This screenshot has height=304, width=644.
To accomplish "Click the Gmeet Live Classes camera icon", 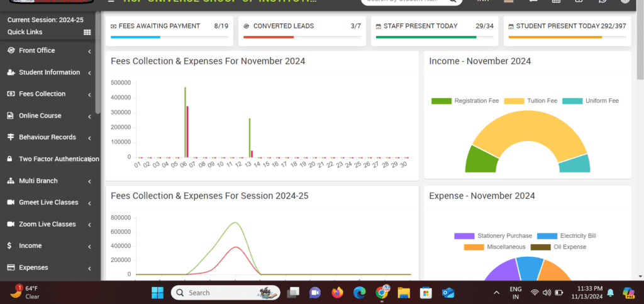I will [11, 203].
